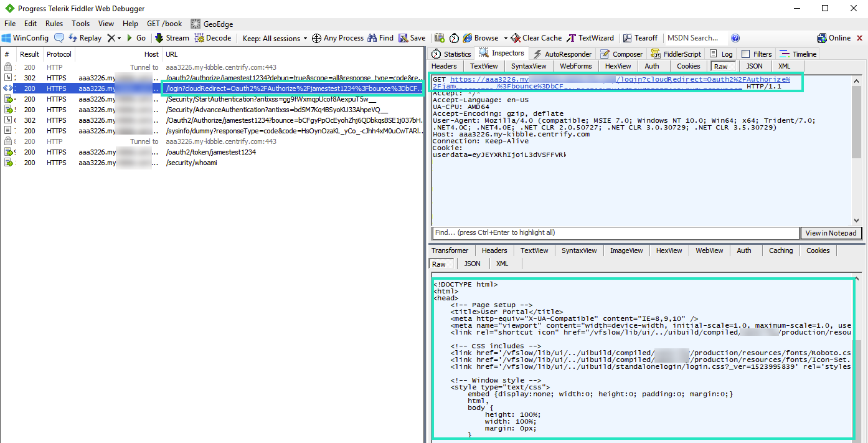Select the /oauth2/token/jamestest1234 session
The height and width of the screenshot is (443, 868).
(x=213, y=152)
